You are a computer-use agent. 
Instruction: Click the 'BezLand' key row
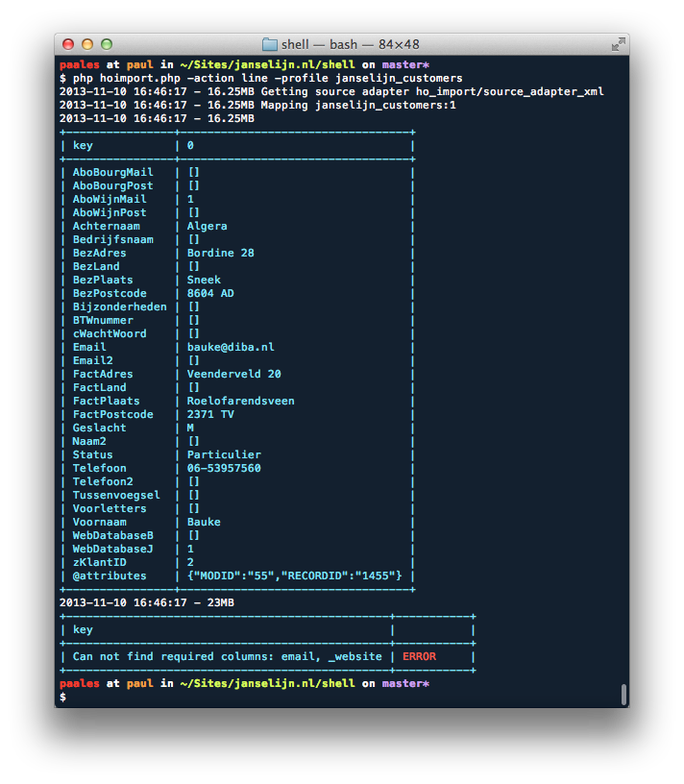[237, 267]
